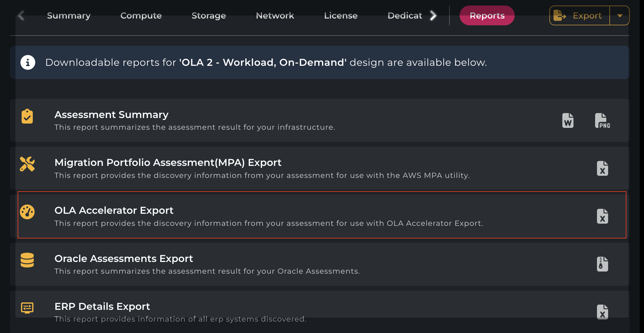Image resolution: width=644 pixels, height=333 pixels.
Task: Click the OLA Accelerator gauge icon
Action: tap(27, 212)
